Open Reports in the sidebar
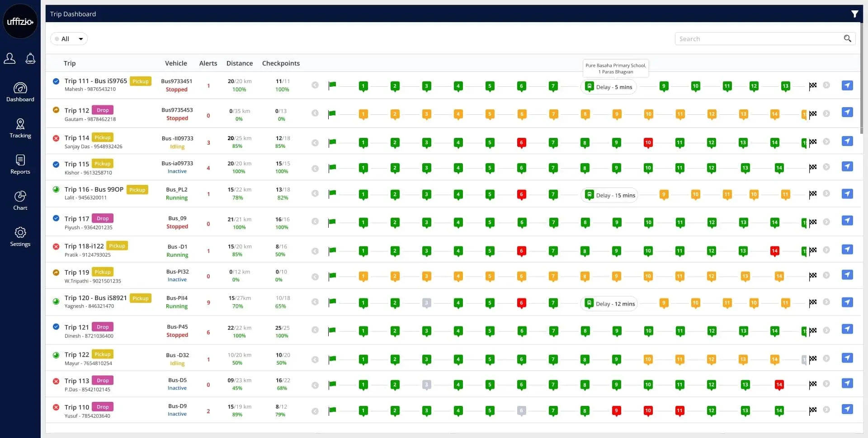868x438 pixels. pos(20,165)
